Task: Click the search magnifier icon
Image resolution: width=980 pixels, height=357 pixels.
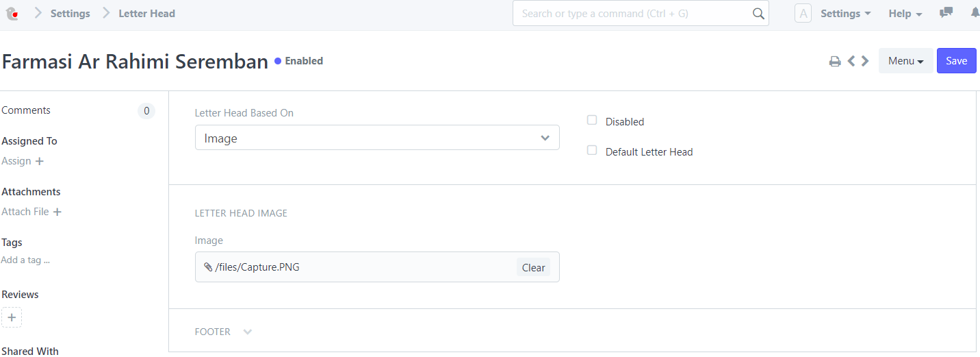Action: click(x=758, y=14)
